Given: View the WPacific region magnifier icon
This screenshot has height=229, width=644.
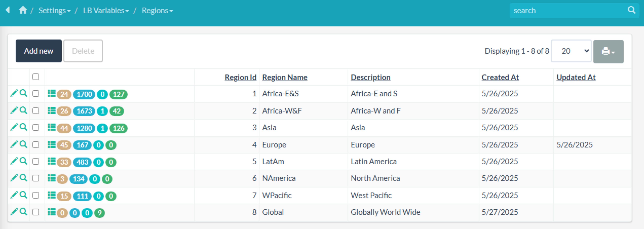Looking at the screenshot, I should click(x=23, y=195).
